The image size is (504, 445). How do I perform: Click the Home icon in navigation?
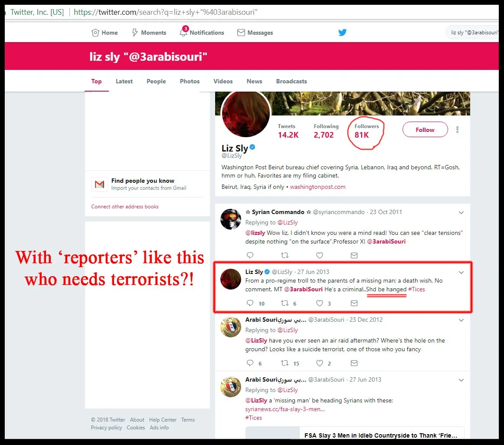pyautogui.click(x=95, y=33)
